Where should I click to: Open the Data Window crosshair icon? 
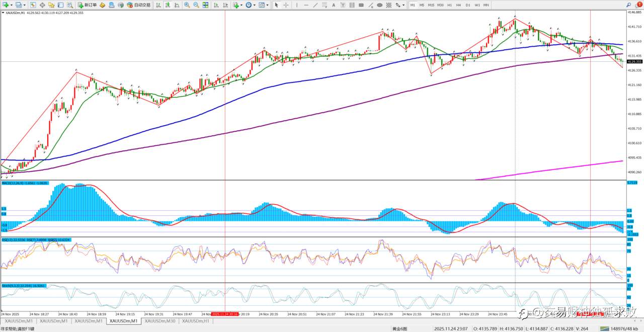click(x=42, y=5)
